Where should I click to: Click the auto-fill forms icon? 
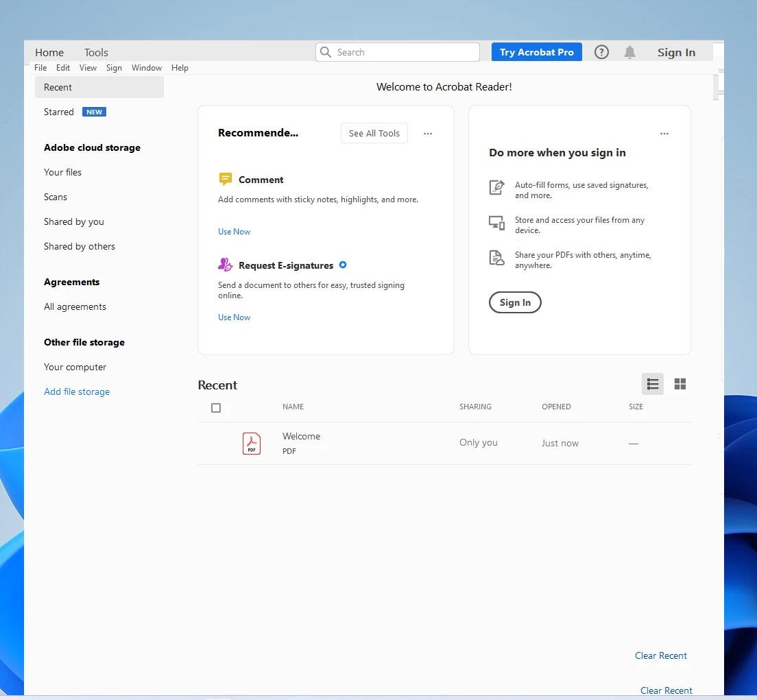click(x=496, y=187)
